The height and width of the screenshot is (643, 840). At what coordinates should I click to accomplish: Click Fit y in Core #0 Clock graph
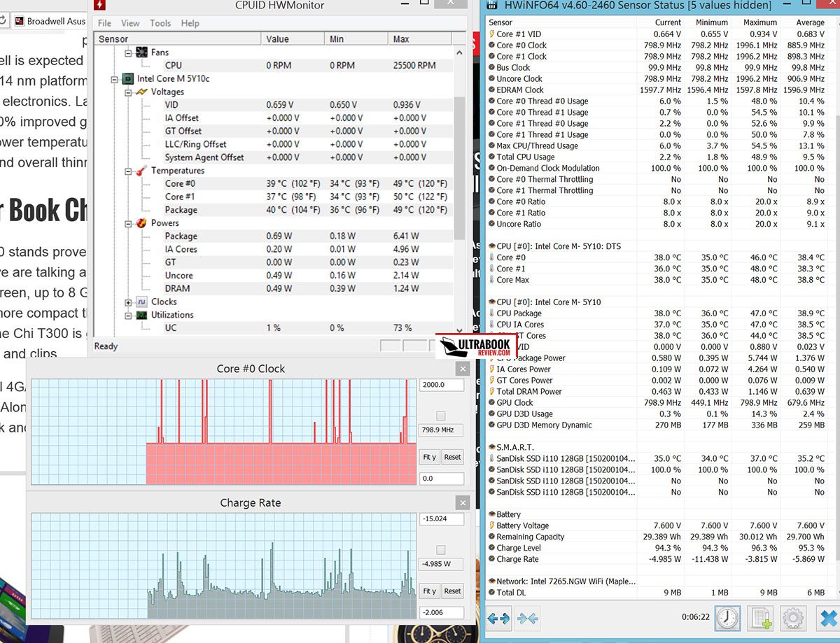pos(430,457)
